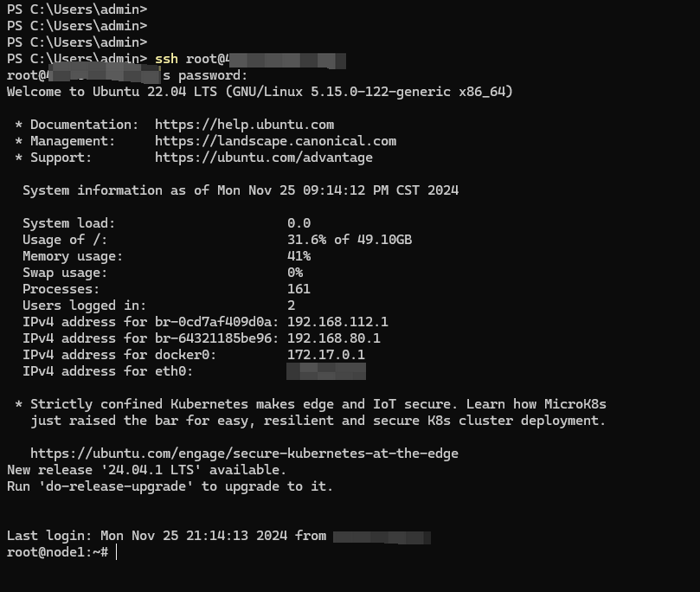Click the ubuntu.com/advantage support URL
Image resolution: width=700 pixels, height=592 pixels.
pos(264,158)
